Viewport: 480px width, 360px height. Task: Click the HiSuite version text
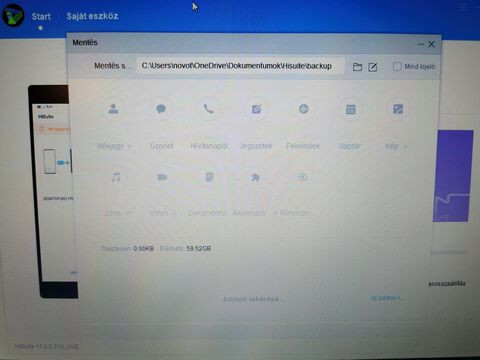pos(47,347)
